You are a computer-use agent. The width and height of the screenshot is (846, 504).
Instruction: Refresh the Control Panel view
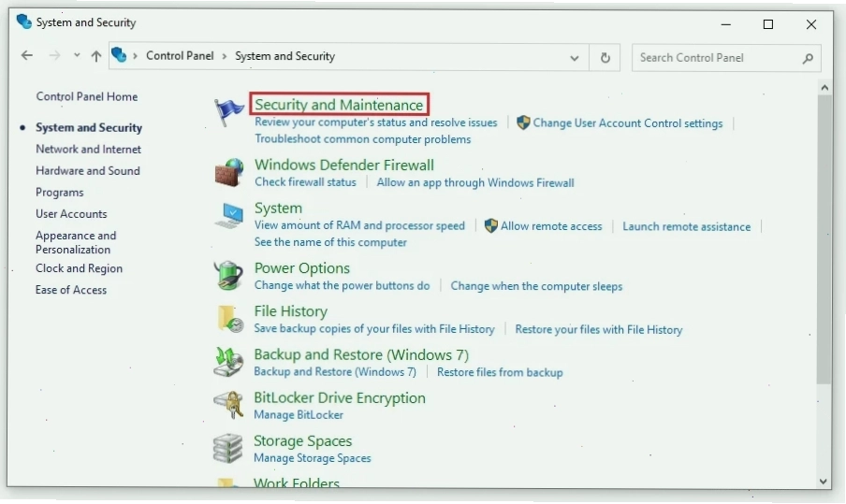coord(605,57)
